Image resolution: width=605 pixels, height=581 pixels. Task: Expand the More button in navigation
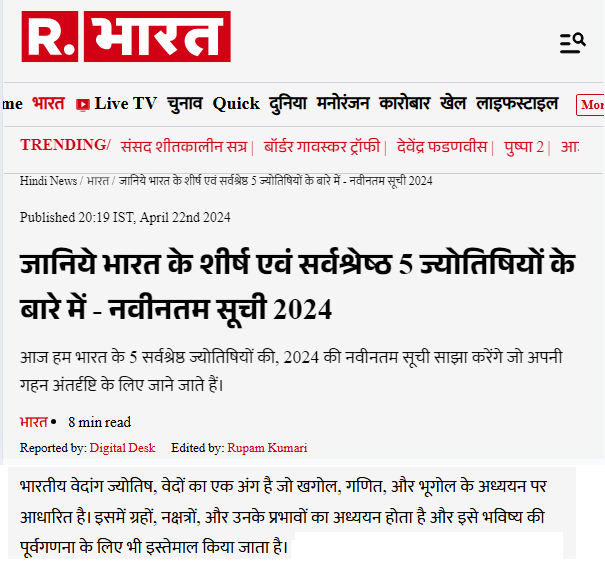590,105
